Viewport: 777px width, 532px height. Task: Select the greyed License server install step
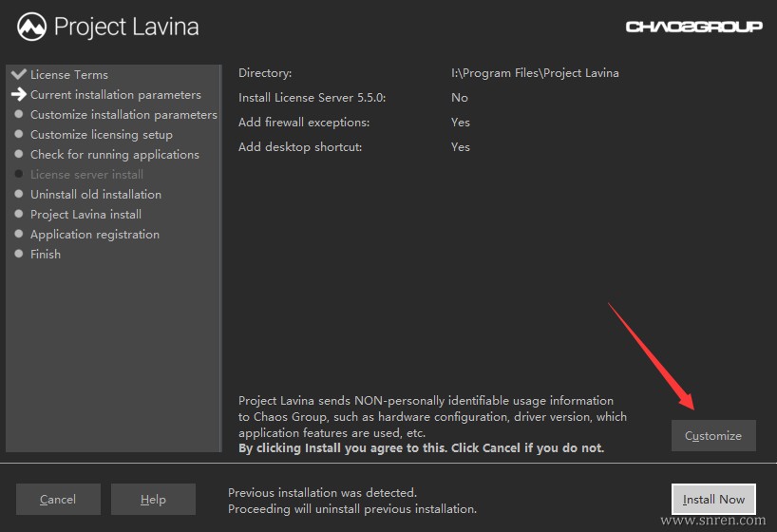(86, 175)
